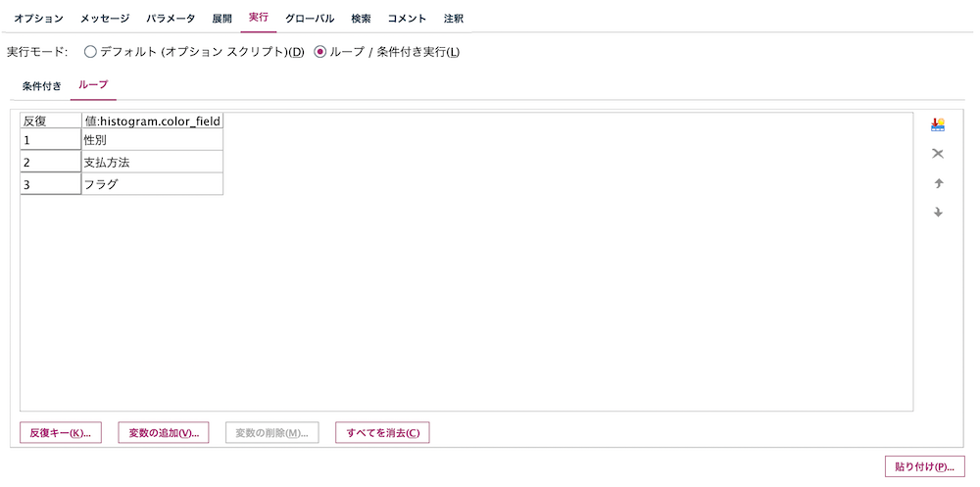The image size is (980, 487).
Task: Click the add iteration row icon
Action: coord(938,125)
